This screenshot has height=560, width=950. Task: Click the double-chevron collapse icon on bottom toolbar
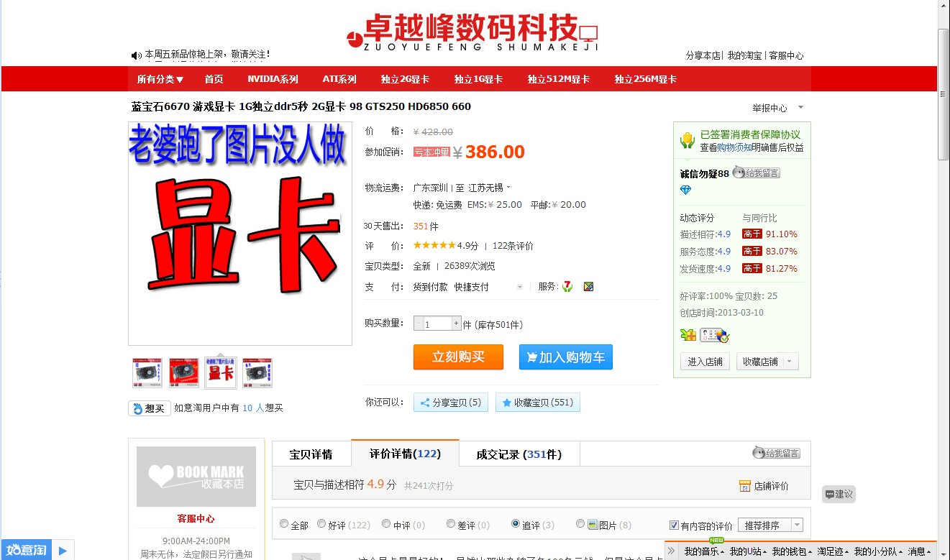672,551
